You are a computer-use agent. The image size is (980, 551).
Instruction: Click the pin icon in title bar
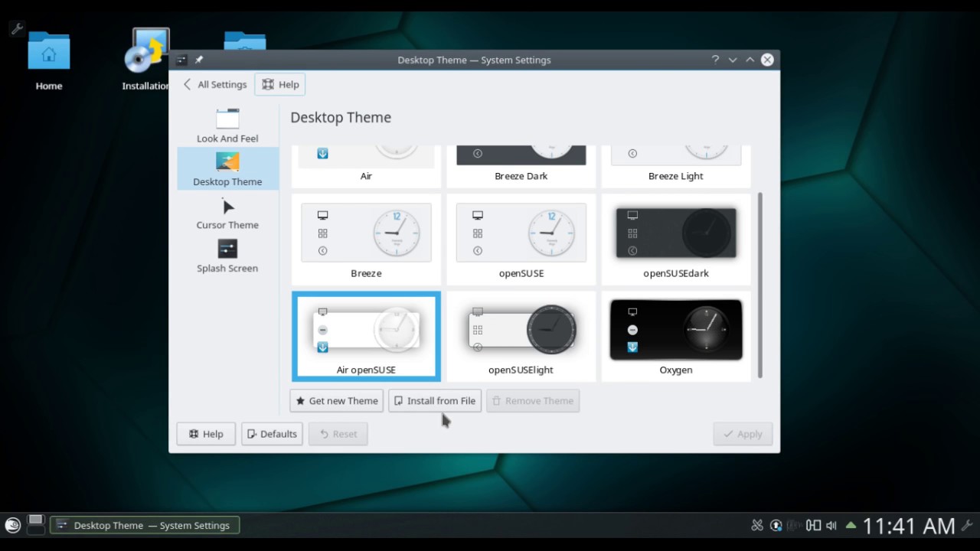click(x=199, y=60)
